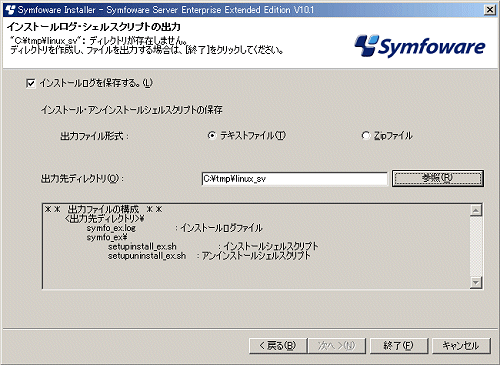This screenshot has width=500, height=365.
Task: Close the installer window
Action: click(490, 10)
